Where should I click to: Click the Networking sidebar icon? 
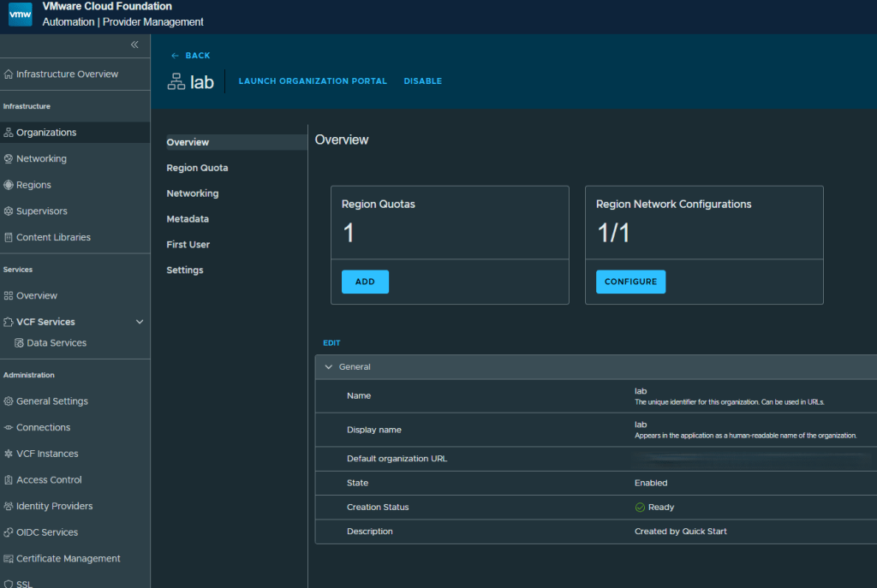pos(9,159)
